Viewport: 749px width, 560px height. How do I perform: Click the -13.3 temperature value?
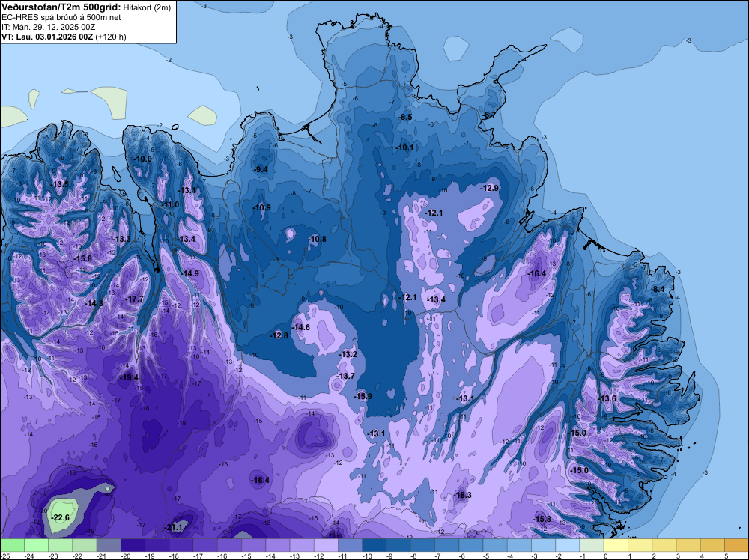[x=122, y=239]
